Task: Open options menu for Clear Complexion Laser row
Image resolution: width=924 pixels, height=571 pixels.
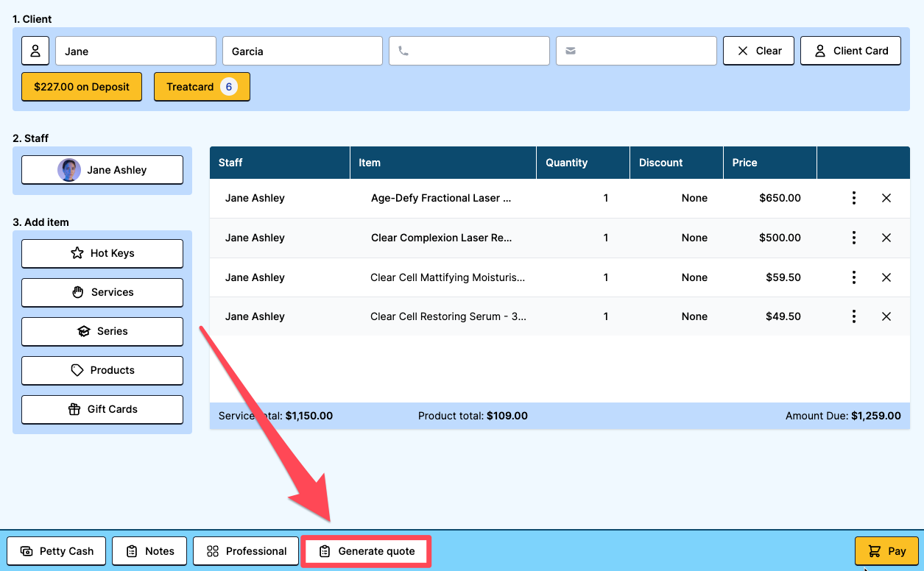Action: point(853,238)
